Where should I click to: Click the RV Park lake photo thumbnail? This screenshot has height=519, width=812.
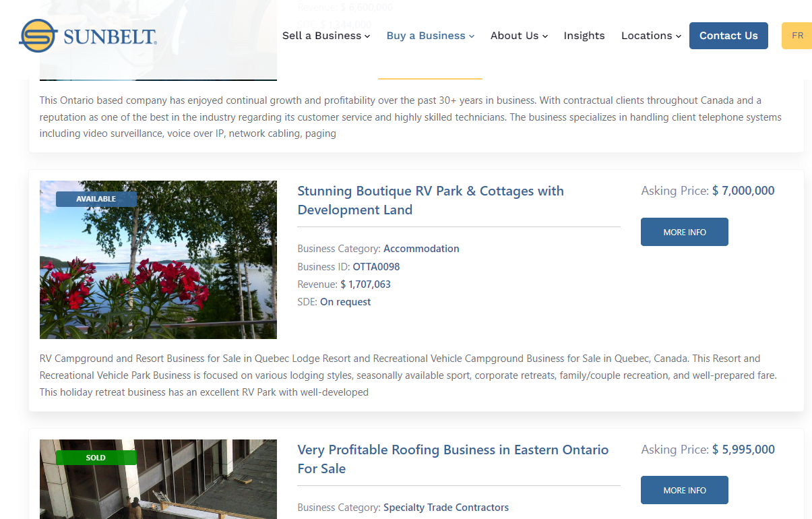point(158,270)
